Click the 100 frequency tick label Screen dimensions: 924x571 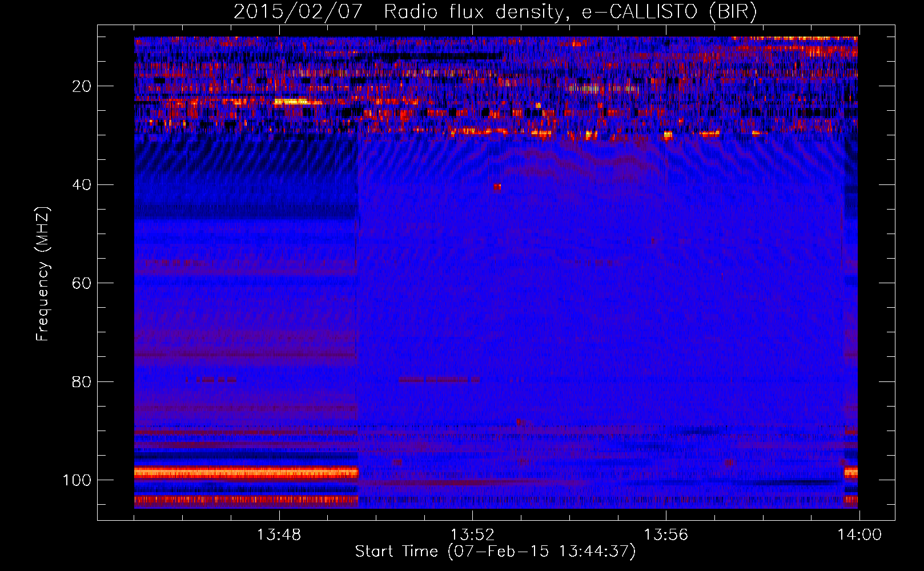(x=77, y=480)
